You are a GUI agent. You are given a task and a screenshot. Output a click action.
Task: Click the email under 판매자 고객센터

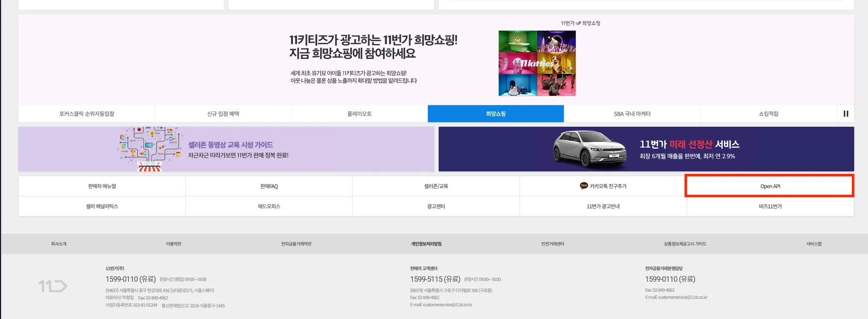click(x=441, y=305)
